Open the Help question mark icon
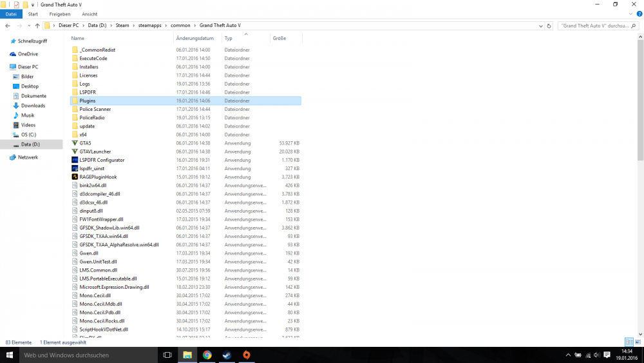This screenshot has height=363, width=644. (639, 14)
